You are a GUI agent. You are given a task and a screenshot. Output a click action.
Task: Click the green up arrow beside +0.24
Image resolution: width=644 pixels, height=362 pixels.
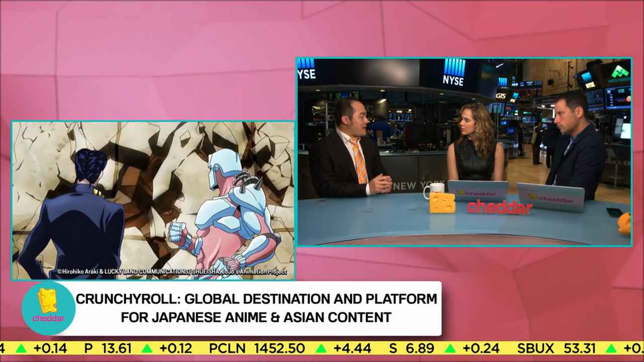coord(450,348)
